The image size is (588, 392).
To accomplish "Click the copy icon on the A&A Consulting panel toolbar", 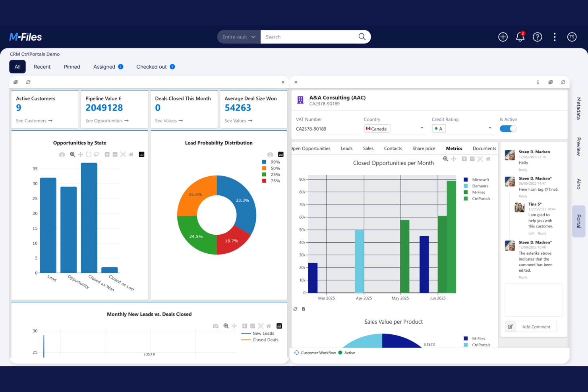I will (x=551, y=82).
